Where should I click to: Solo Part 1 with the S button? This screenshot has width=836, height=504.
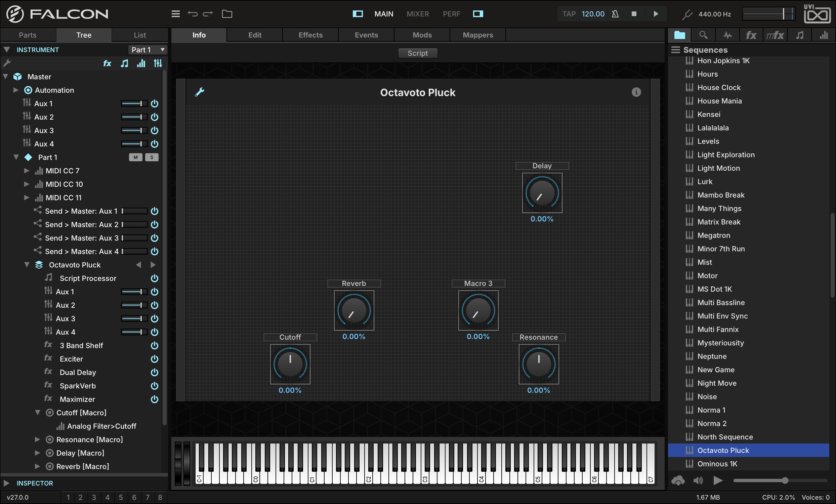pos(152,157)
